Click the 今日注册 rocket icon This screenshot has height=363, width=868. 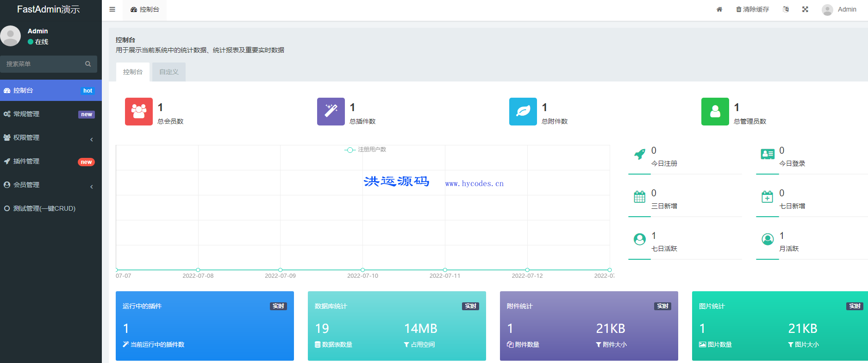click(640, 154)
